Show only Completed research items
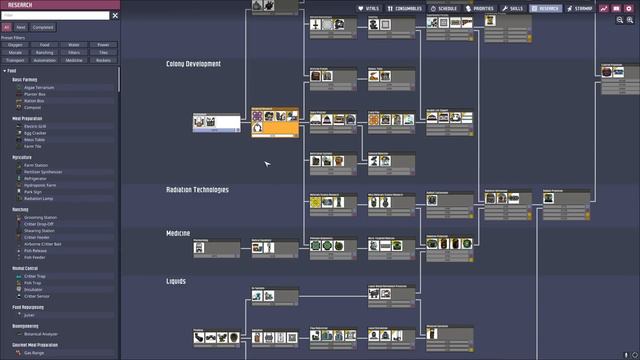Viewport: 640px width, 360px height. pyautogui.click(x=43, y=27)
